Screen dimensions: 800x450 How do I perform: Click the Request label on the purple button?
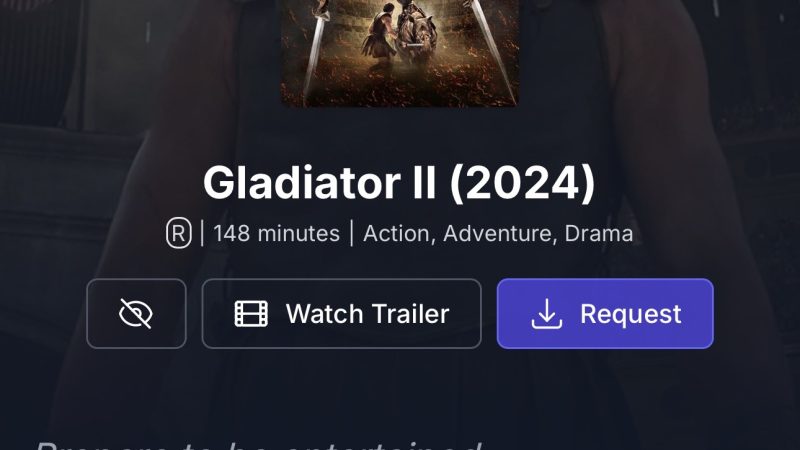point(631,314)
